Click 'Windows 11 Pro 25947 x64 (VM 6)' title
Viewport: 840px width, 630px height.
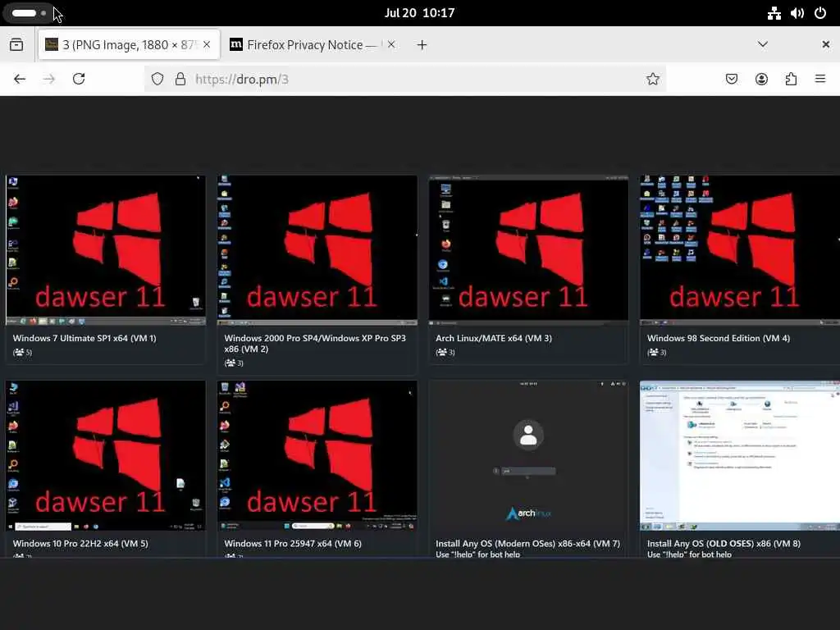pos(293,543)
